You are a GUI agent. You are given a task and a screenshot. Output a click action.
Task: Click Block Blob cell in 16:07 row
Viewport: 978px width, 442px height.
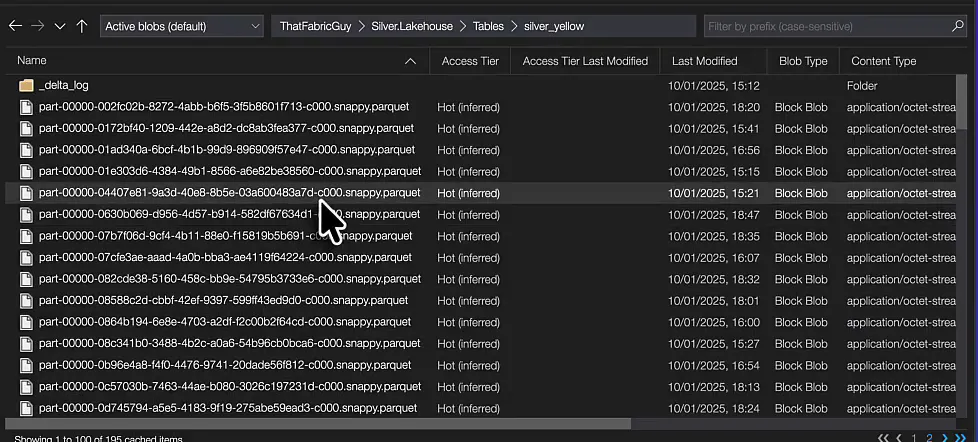click(x=801, y=258)
